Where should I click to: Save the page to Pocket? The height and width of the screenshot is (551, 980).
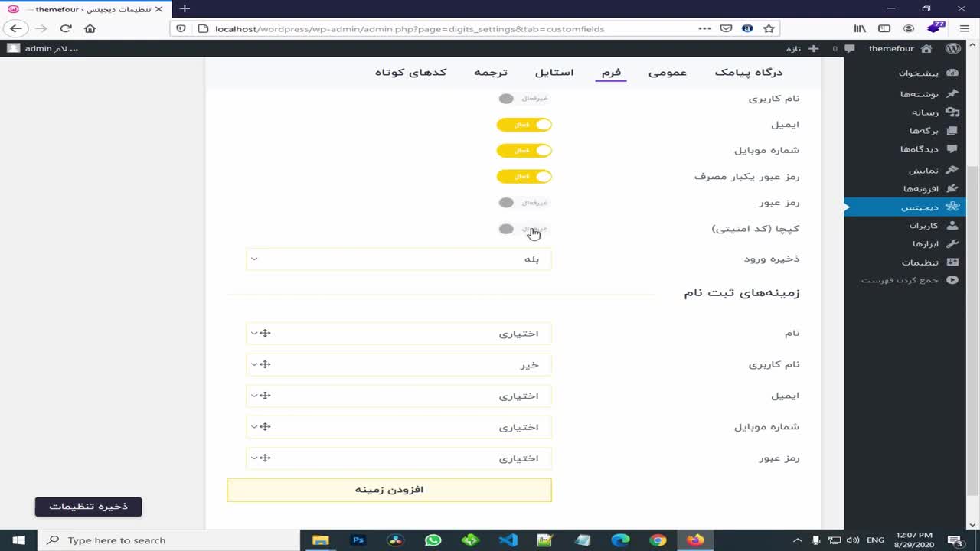[x=726, y=28]
